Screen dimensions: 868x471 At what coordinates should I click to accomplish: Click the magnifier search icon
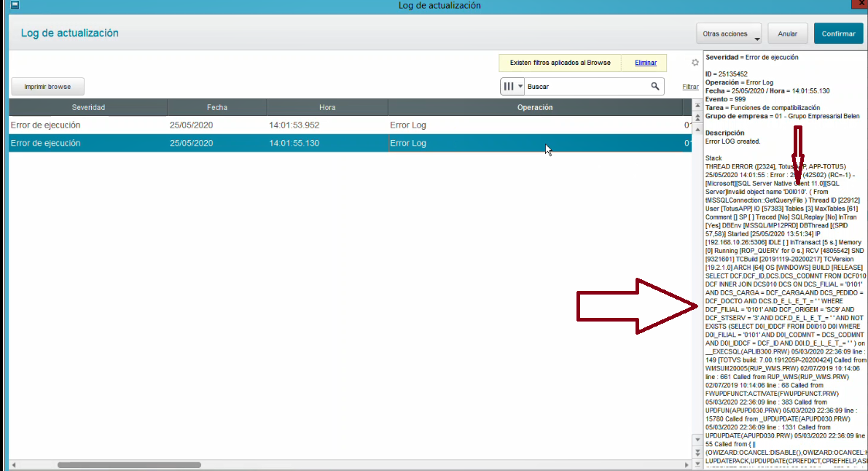[655, 87]
